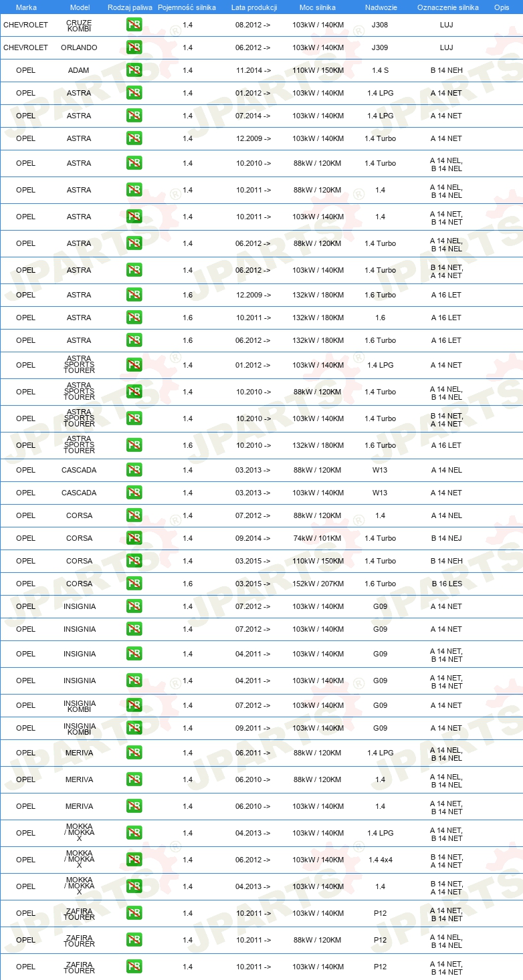Select the ORLANDO model cell
The height and width of the screenshot is (980, 523).
point(79,47)
